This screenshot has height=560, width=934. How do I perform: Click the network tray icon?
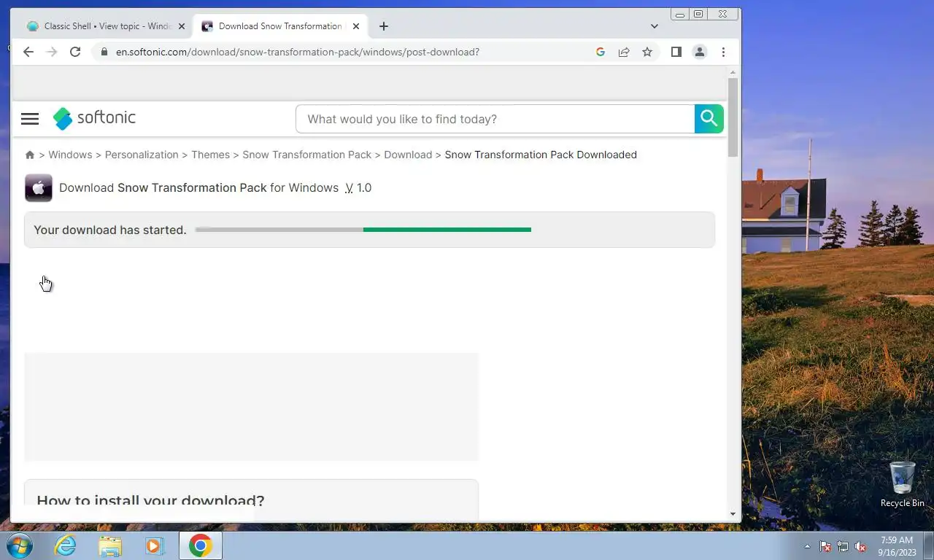coord(843,546)
